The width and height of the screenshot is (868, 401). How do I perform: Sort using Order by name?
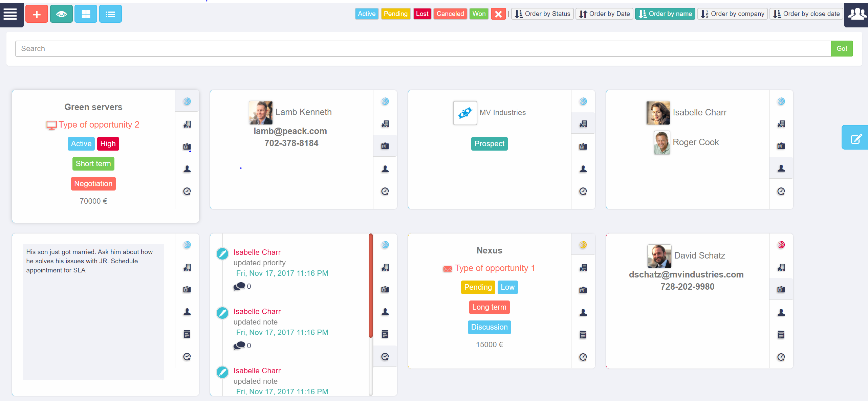[x=665, y=14]
